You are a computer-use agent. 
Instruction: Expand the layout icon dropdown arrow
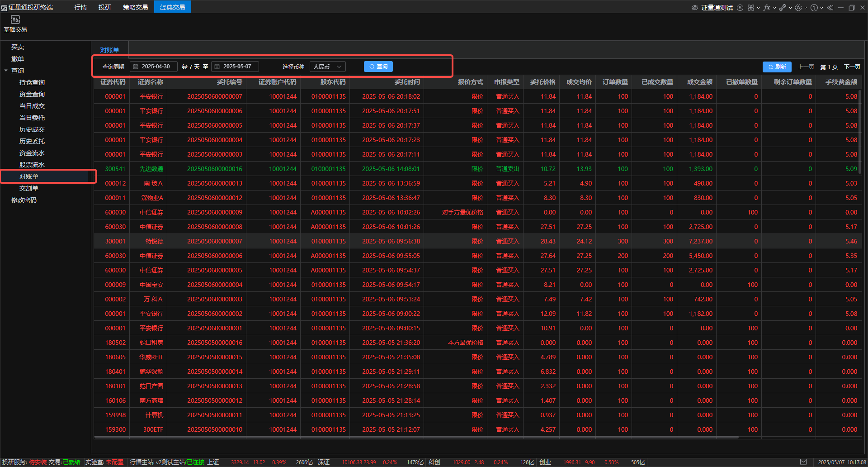tap(758, 8)
